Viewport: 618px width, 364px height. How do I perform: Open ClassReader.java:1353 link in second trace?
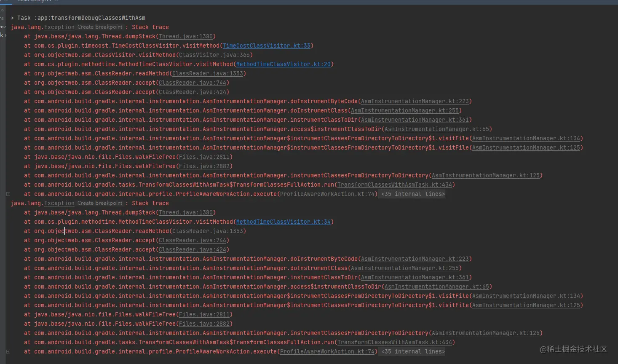pyautogui.click(x=207, y=231)
